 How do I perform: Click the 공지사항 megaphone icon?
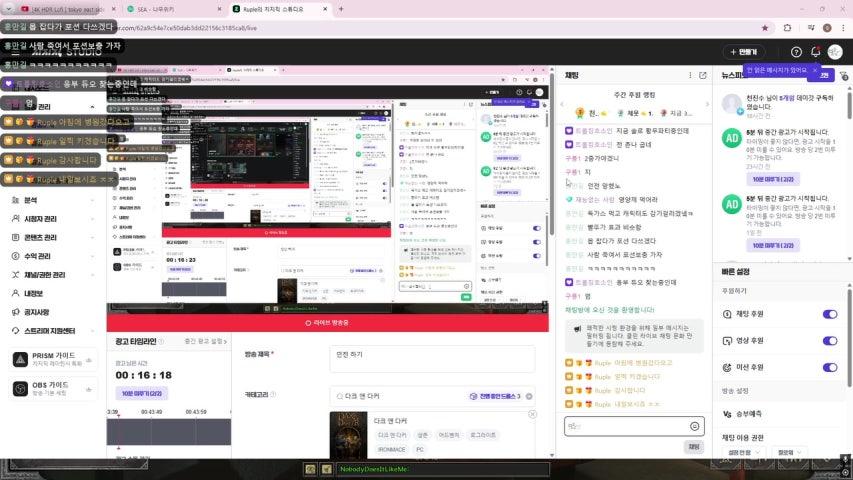(15, 312)
